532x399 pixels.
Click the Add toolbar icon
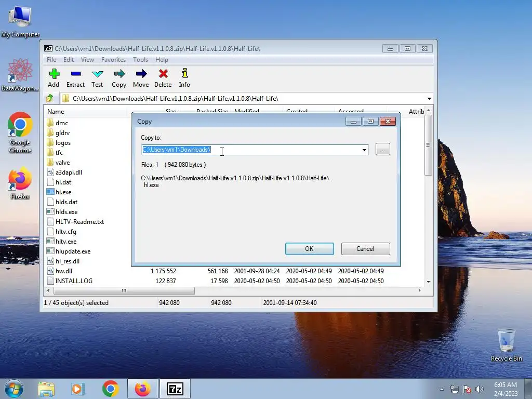click(x=54, y=78)
